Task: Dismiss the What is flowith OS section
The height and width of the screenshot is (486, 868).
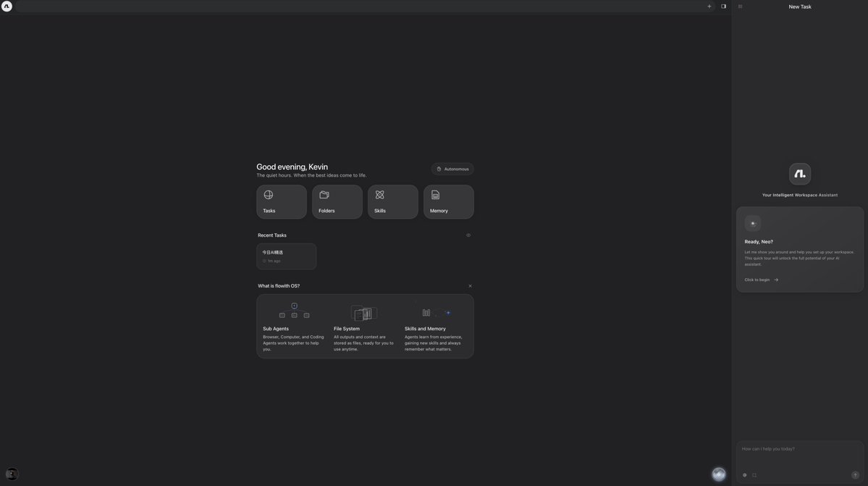Action: click(470, 286)
